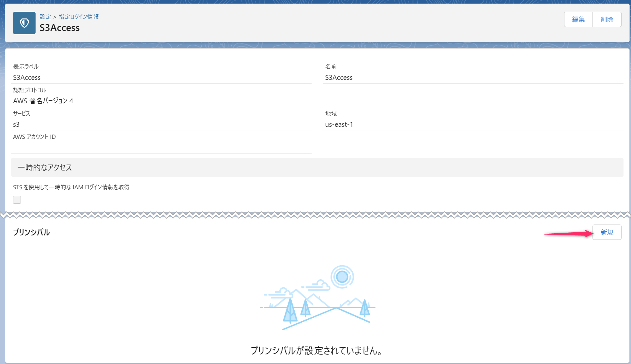Open the 設定 breadcrumb link
Viewport: 631px width, 364px height.
click(x=45, y=17)
